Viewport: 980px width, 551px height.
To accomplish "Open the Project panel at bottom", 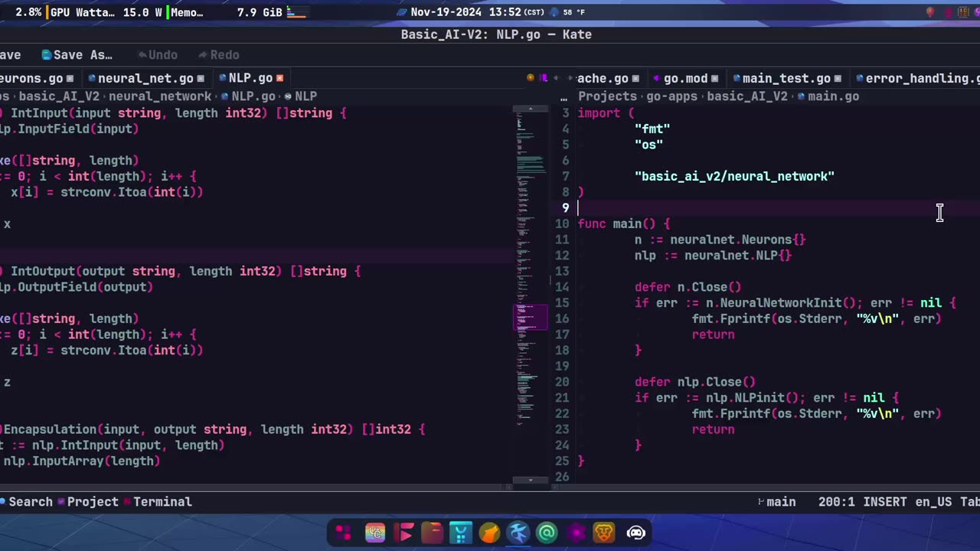I will pos(88,502).
